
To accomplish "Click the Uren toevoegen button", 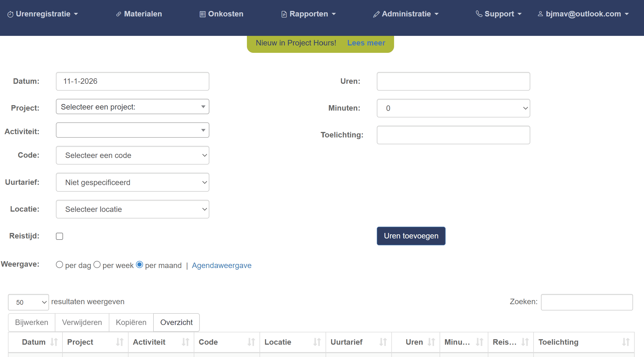I will 411,236.
